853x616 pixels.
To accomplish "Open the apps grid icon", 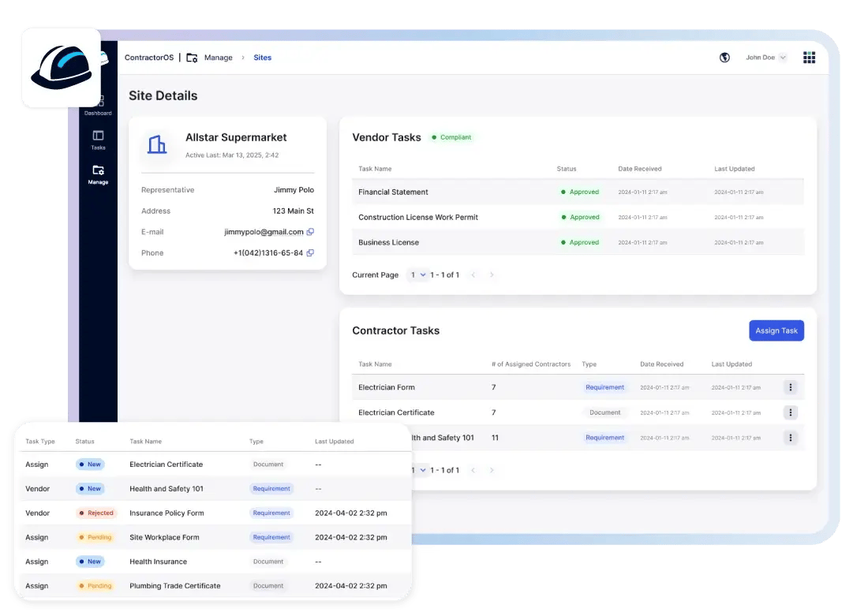I will [x=809, y=58].
